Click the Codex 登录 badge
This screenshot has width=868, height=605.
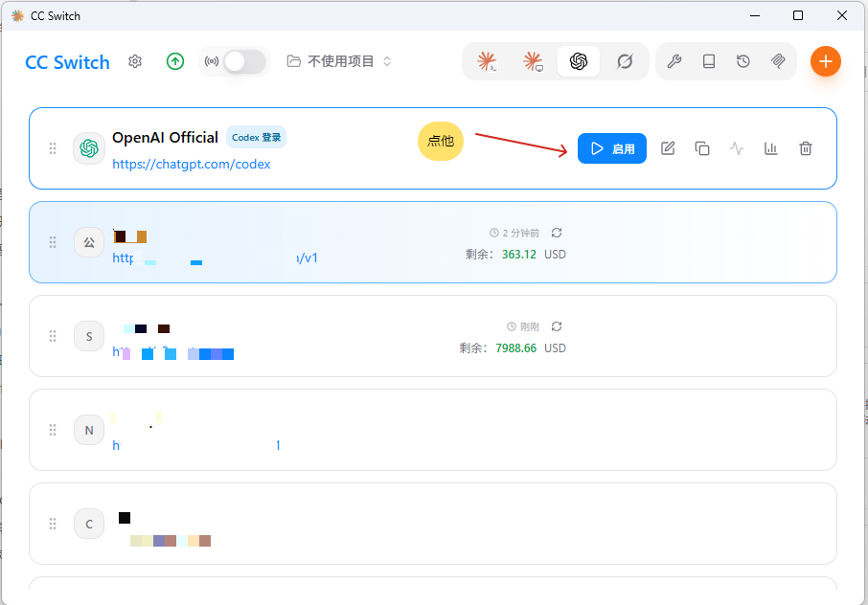tap(256, 137)
